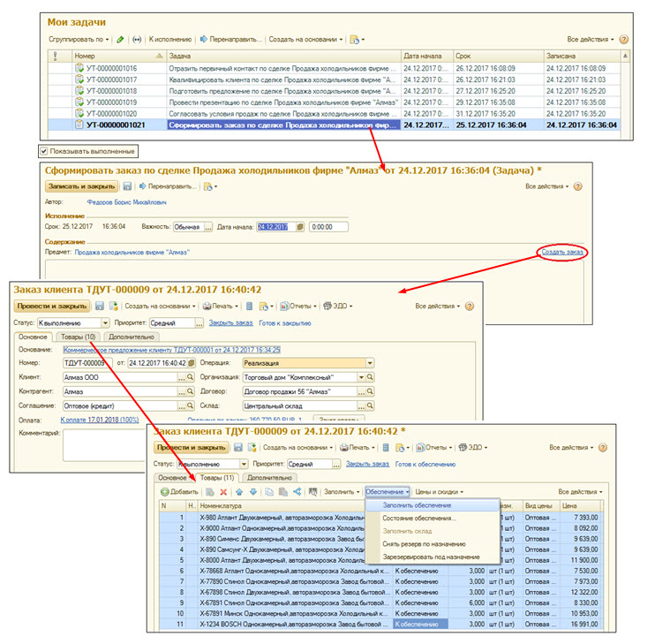Open the Отчеты menu in Товары (11) window
The image size is (655, 644).
(x=434, y=447)
